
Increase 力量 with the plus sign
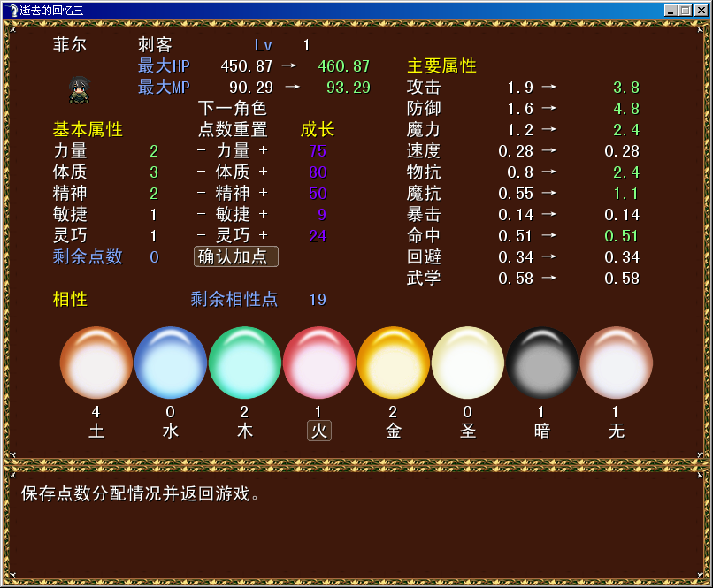tap(264, 150)
